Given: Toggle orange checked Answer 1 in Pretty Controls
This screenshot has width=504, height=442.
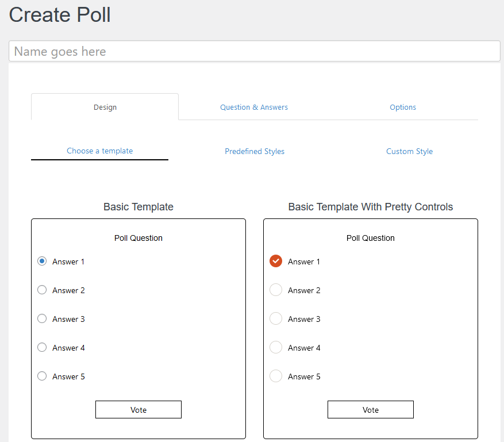Looking at the screenshot, I should tap(276, 261).
